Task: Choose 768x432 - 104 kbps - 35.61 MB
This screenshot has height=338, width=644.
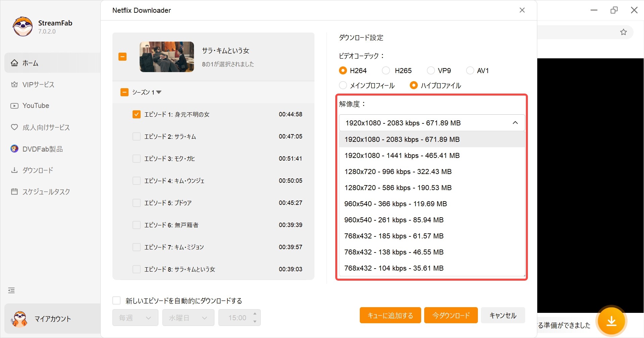Action: (432, 268)
